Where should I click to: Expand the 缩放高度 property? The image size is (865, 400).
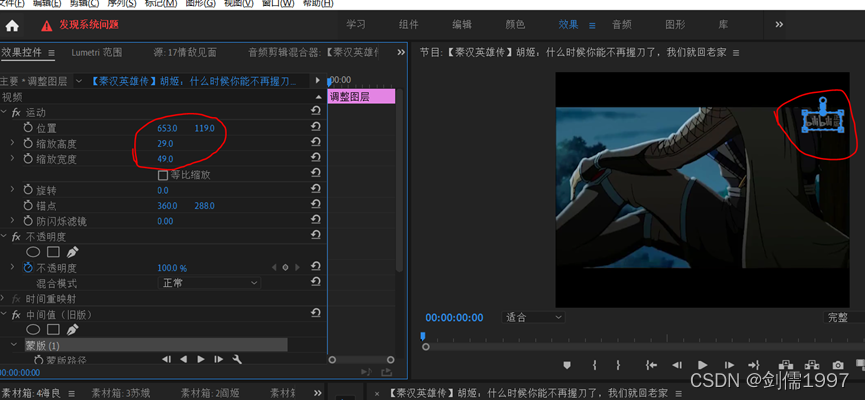pyautogui.click(x=13, y=143)
